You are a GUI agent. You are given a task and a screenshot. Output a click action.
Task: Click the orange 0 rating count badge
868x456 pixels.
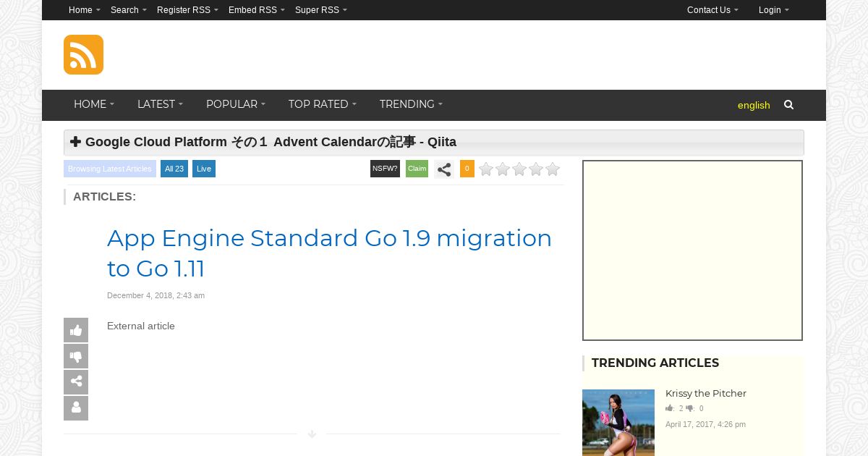tap(467, 169)
